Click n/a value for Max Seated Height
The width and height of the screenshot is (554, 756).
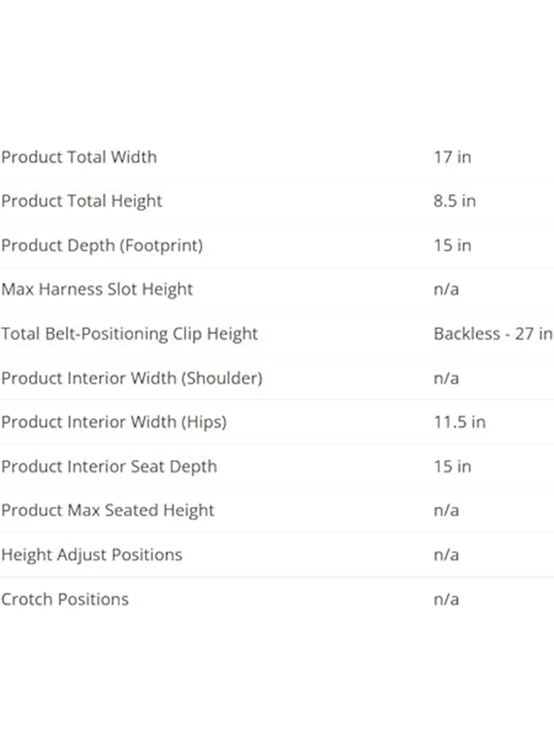(446, 511)
